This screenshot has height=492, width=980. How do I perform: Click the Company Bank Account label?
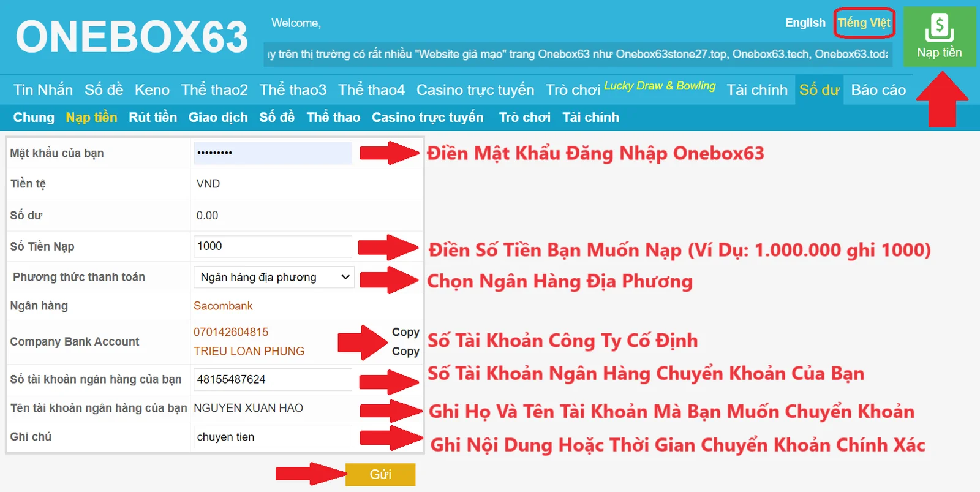point(75,341)
